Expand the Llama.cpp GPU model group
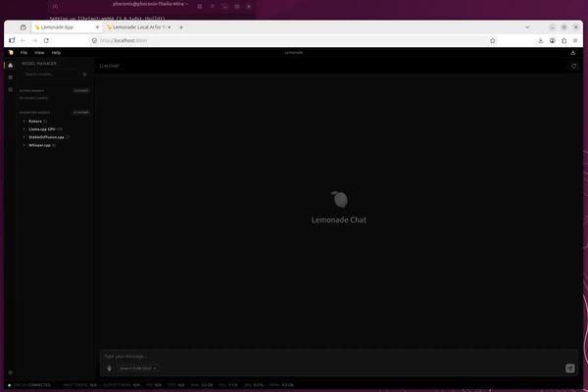588x392 pixels. tap(42, 129)
